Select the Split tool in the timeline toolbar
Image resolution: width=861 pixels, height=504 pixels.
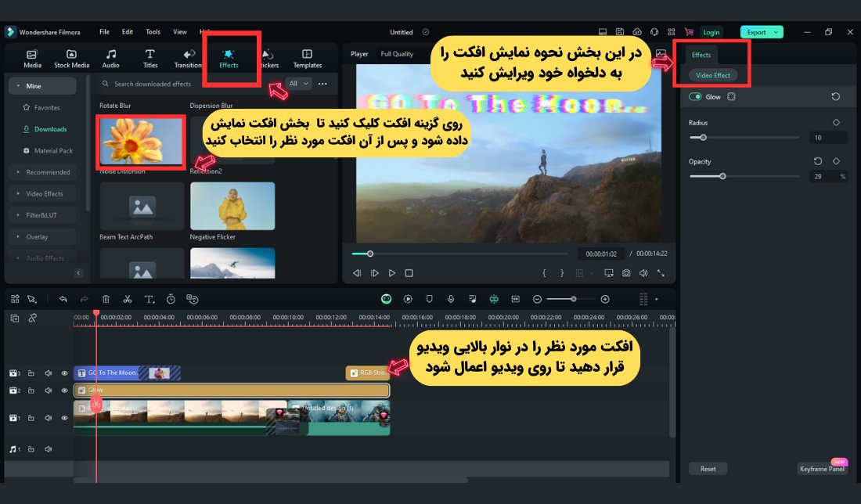tap(128, 298)
